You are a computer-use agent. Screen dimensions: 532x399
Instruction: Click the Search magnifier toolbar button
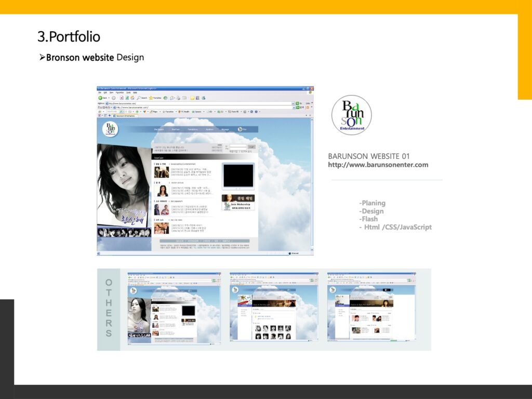[x=139, y=98]
